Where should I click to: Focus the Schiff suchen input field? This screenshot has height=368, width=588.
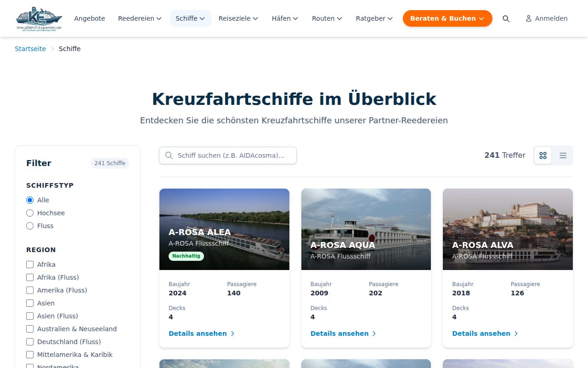(x=228, y=155)
